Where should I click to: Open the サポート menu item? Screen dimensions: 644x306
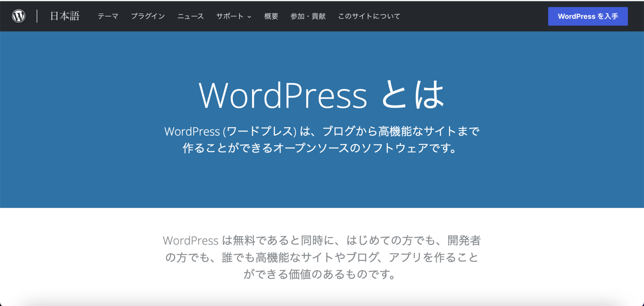[x=230, y=16]
